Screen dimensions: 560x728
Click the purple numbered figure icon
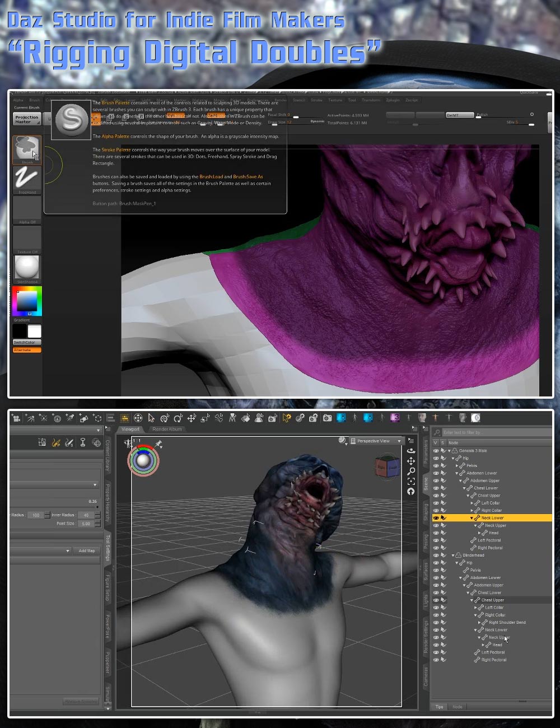coord(394,418)
